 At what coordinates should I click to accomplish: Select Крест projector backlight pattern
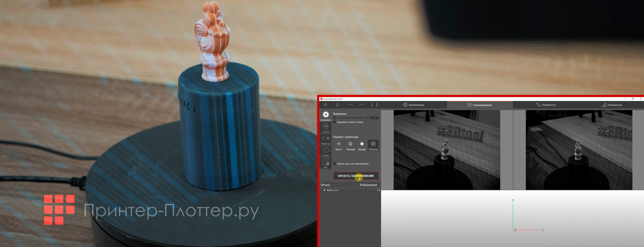[339, 145]
